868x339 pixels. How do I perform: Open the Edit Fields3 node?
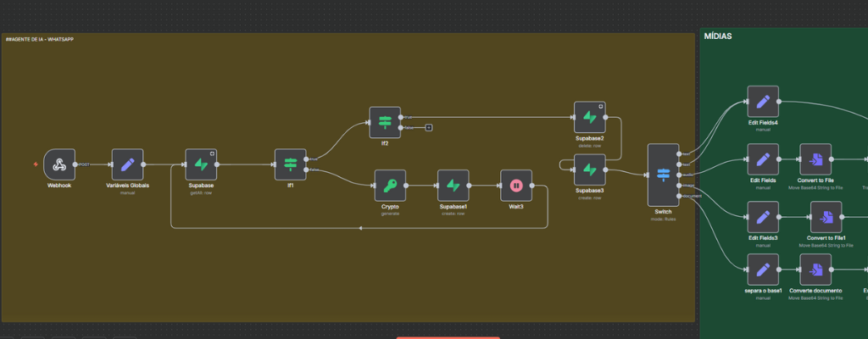(x=763, y=217)
